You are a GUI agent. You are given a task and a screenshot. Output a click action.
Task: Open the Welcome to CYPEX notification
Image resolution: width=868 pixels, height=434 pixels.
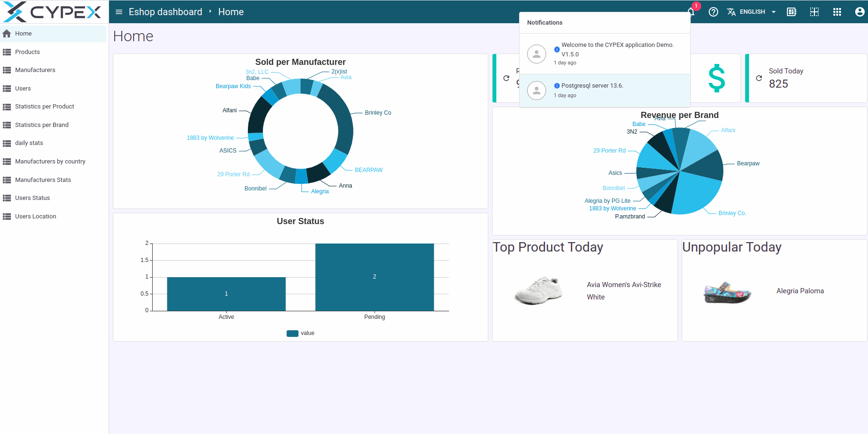coord(605,54)
